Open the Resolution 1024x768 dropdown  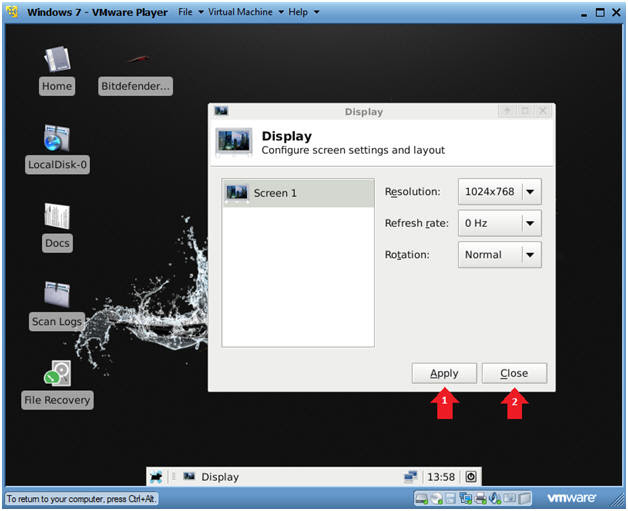[499, 192]
